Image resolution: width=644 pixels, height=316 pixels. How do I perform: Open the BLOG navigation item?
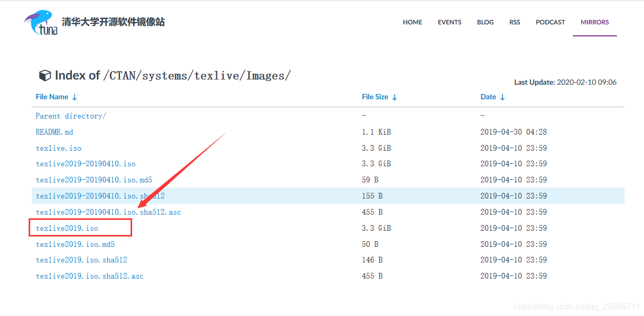coord(485,22)
